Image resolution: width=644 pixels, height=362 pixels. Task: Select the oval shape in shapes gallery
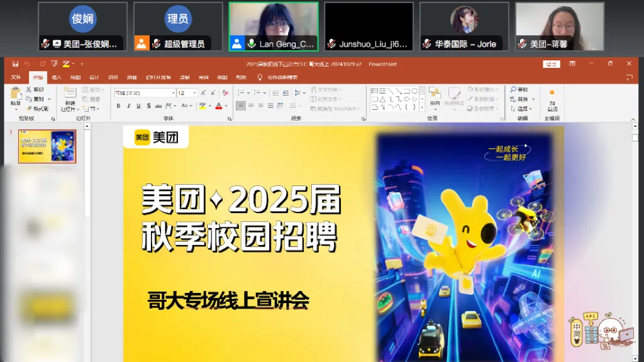414,91
